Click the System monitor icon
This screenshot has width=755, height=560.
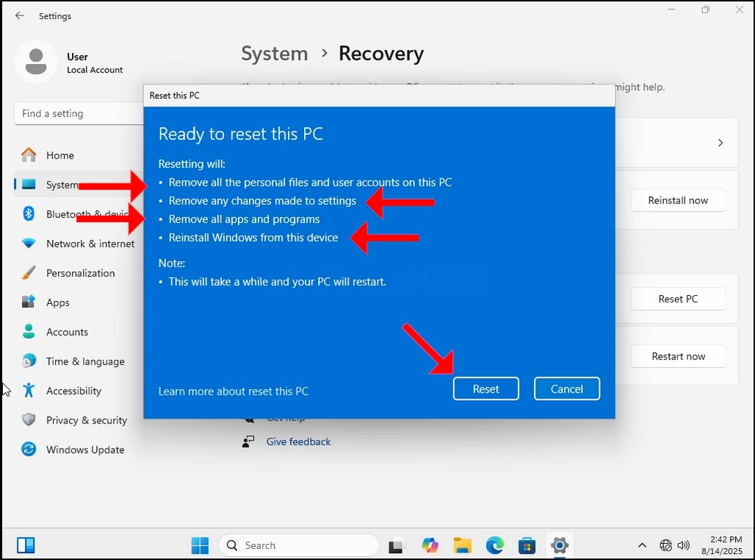(x=29, y=185)
